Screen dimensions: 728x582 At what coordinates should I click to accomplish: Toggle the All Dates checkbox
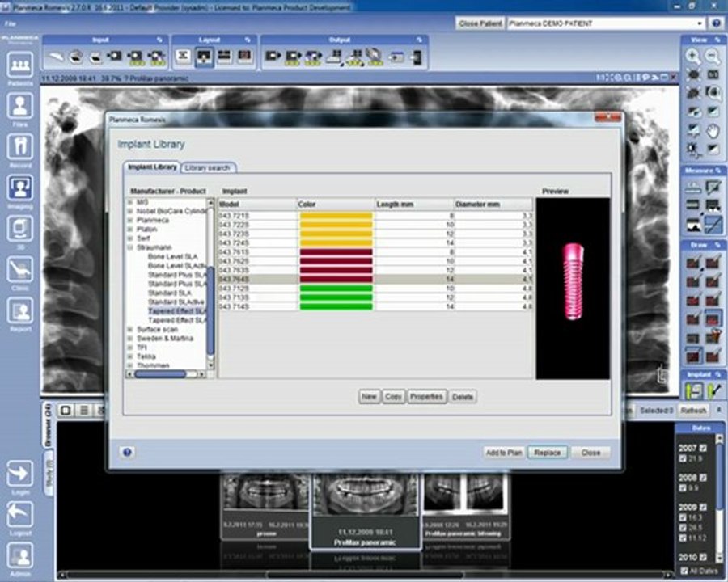point(684,571)
